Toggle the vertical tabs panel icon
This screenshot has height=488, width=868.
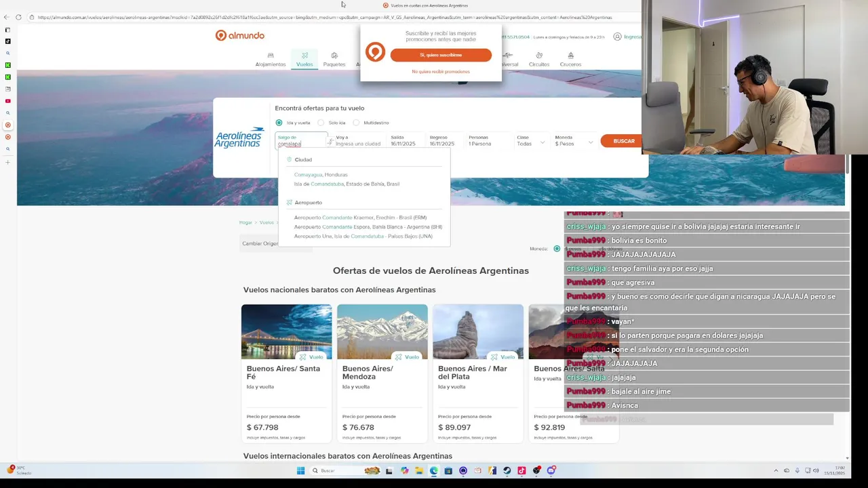coord(8,30)
